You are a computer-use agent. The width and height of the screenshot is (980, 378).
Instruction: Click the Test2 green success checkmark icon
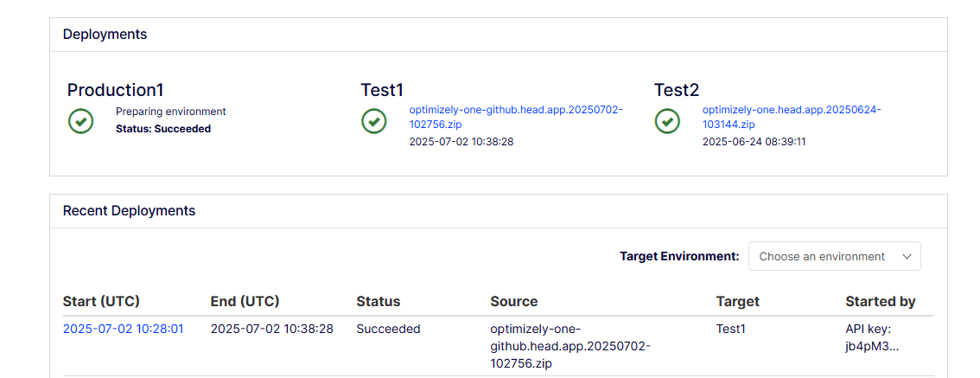[667, 121]
